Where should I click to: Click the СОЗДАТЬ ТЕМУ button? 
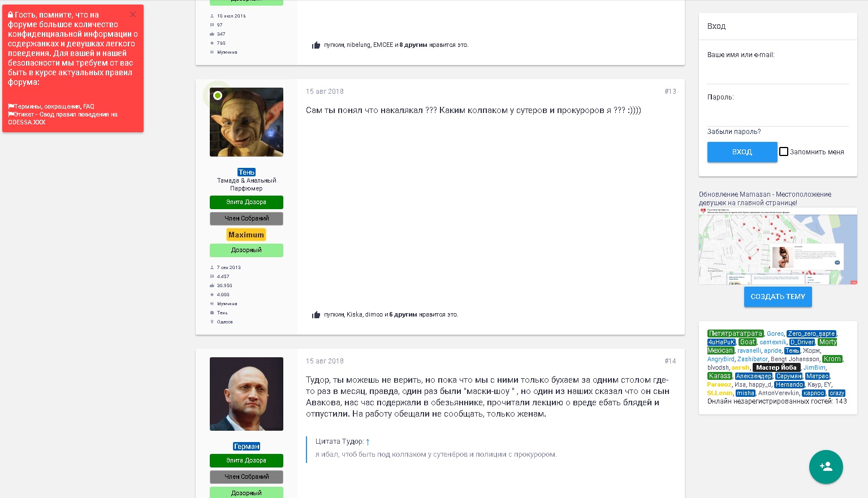point(778,297)
